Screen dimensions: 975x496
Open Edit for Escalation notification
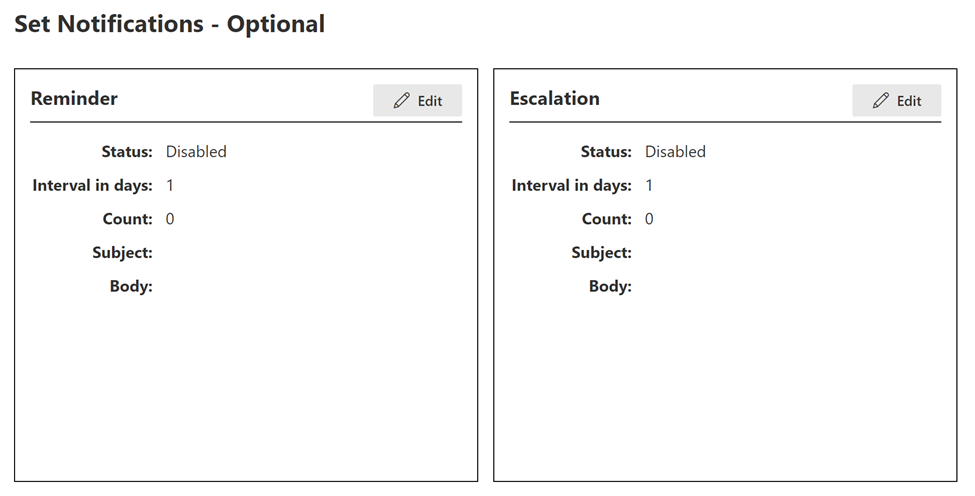tap(897, 101)
